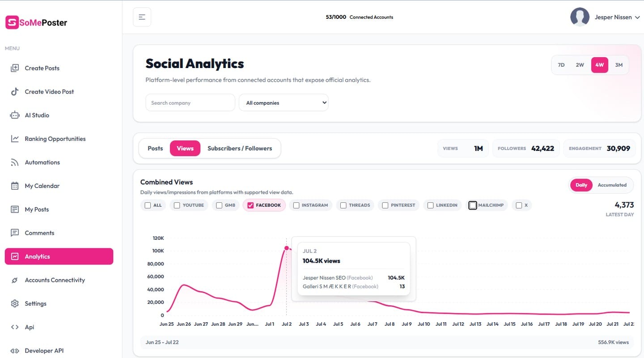The width and height of the screenshot is (644, 358).
Task: Click the Automations feed icon
Action: click(15, 162)
